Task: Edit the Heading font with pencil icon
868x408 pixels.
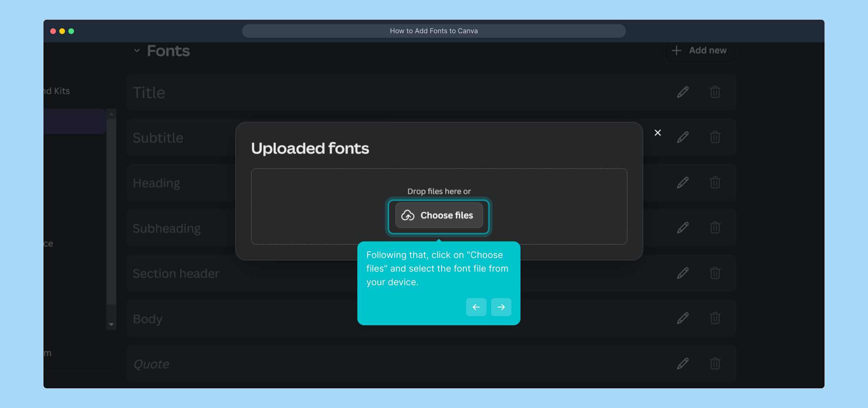Action: pos(682,182)
